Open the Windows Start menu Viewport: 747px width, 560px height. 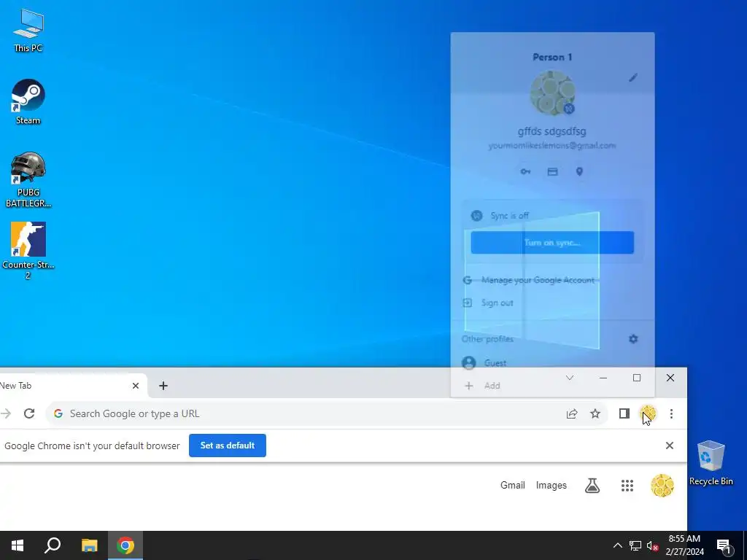point(18,545)
